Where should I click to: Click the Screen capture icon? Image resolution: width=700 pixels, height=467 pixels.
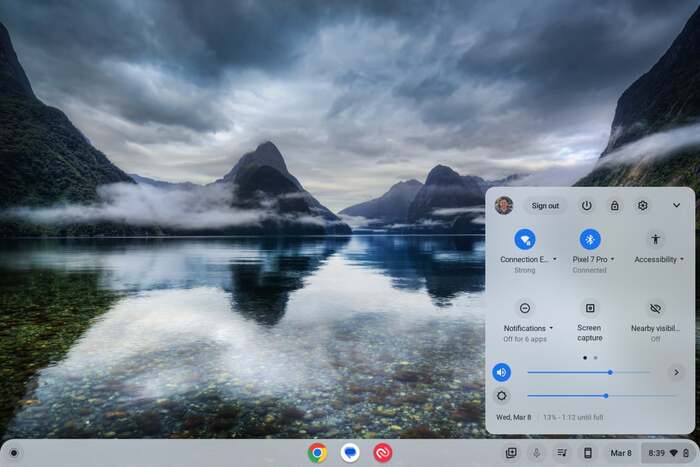(x=590, y=308)
